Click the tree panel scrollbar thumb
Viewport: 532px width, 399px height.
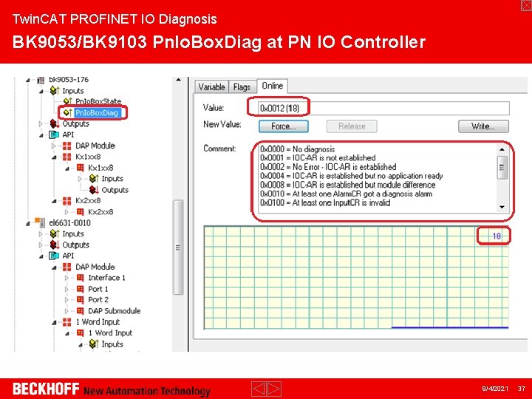point(178,247)
